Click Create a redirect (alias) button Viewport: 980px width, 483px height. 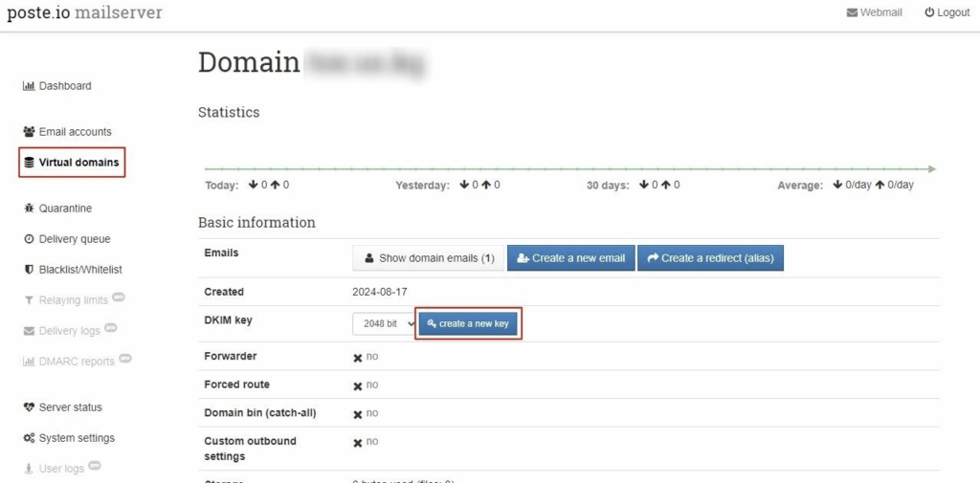click(x=710, y=258)
